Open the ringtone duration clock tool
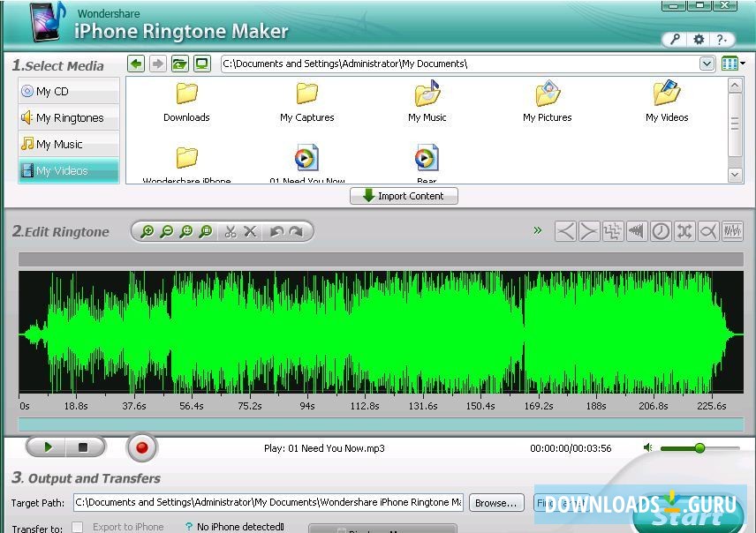Screen dimensions: 756x533 tap(661, 231)
